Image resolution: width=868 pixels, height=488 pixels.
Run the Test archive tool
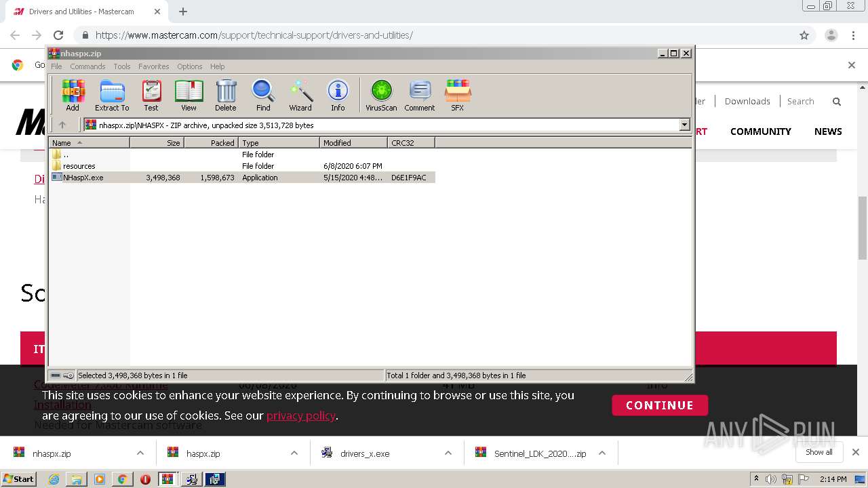pyautogui.click(x=151, y=95)
